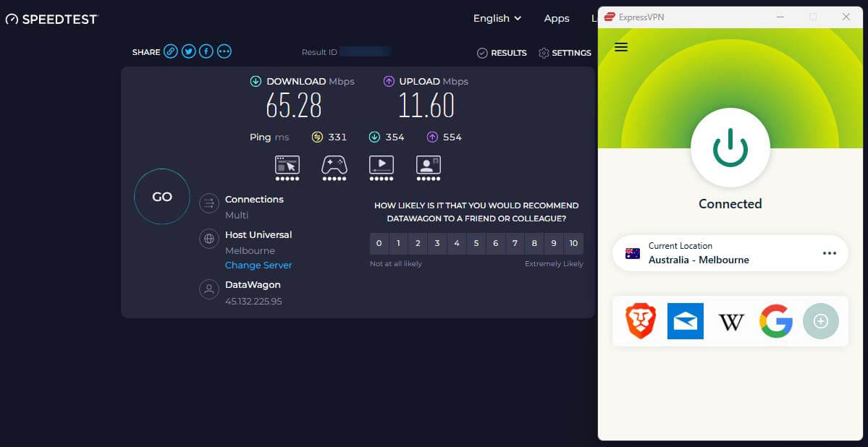Minimize the ExpressVPN window
The width and height of the screenshot is (868, 447).
click(780, 17)
